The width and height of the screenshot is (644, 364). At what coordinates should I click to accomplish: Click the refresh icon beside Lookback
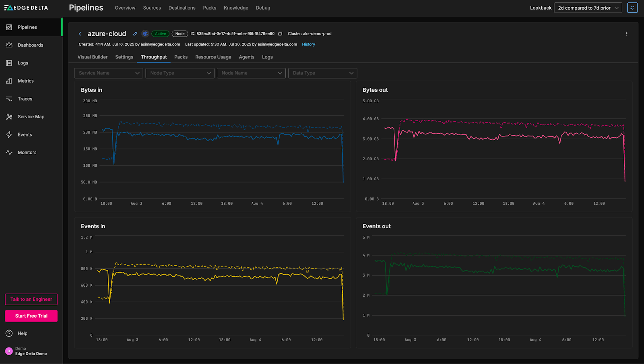tap(632, 8)
